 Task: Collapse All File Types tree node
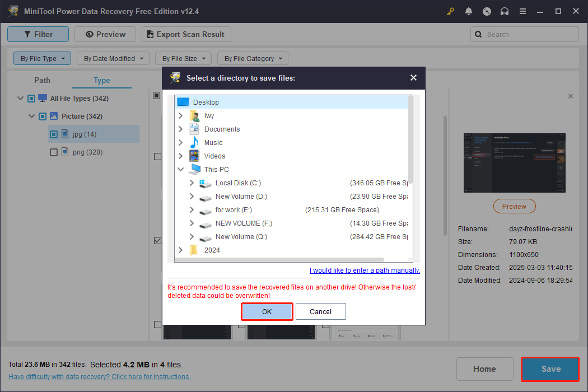click(20, 99)
